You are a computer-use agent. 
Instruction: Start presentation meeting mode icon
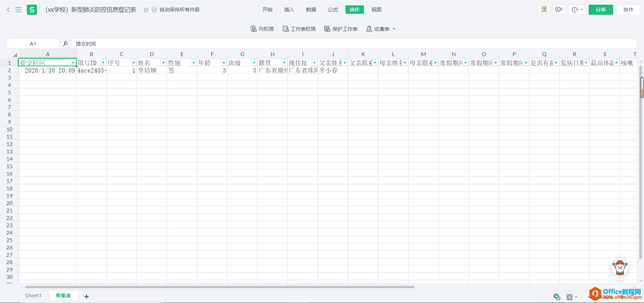(559, 10)
